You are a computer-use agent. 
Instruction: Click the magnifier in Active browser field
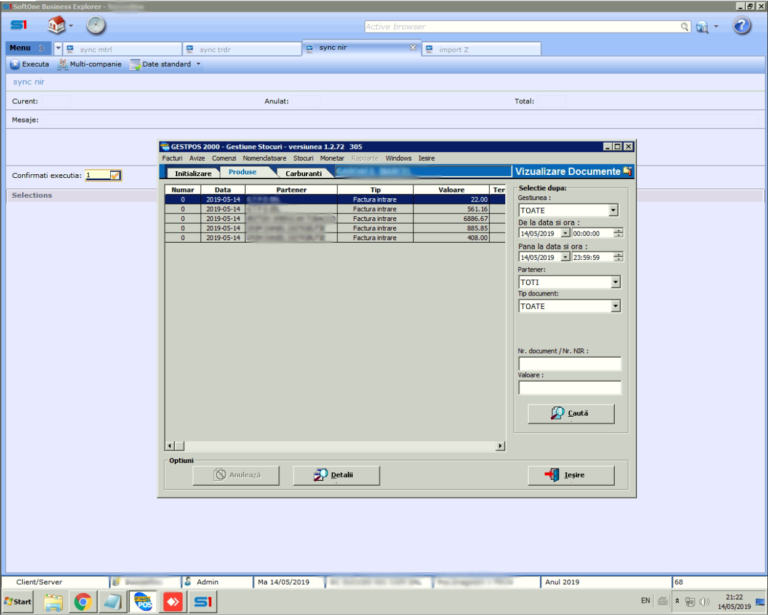(x=685, y=26)
